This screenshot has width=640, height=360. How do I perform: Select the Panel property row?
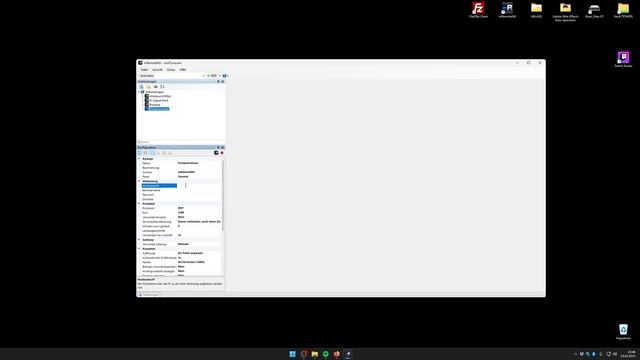click(x=181, y=177)
